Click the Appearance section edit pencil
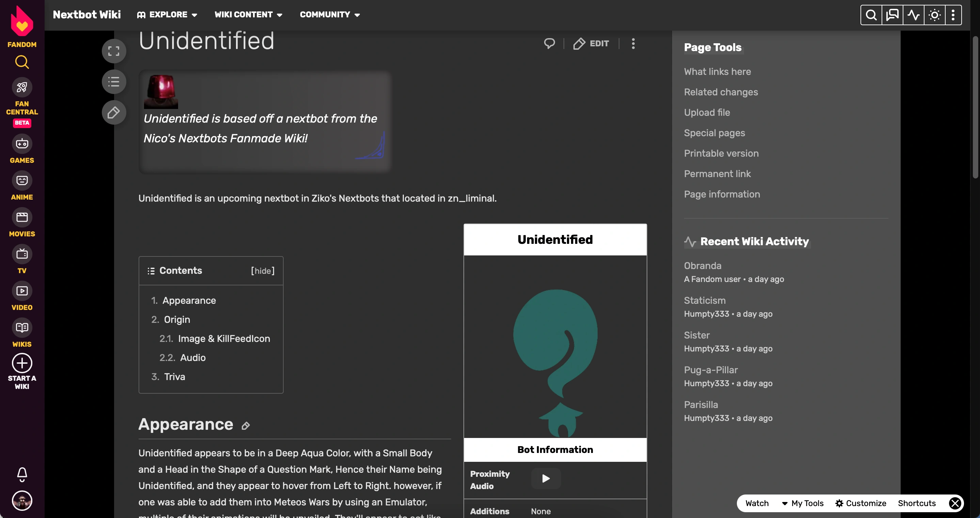Image resolution: width=980 pixels, height=518 pixels. click(x=246, y=425)
